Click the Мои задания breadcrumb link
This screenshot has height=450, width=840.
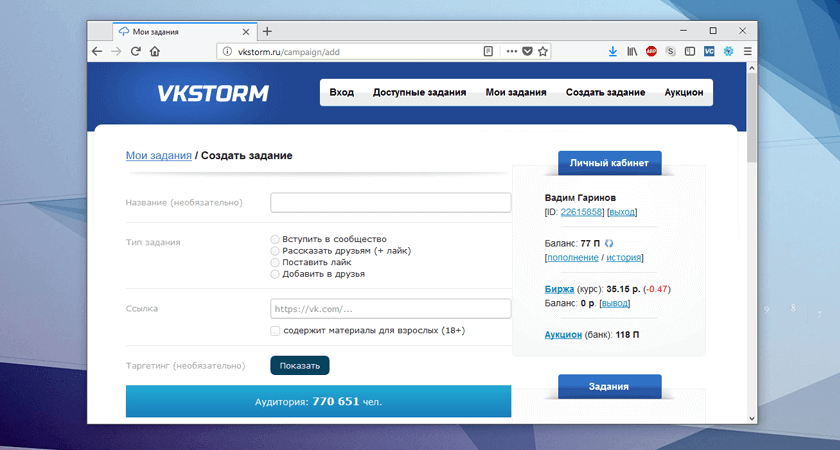click(159, 155)
